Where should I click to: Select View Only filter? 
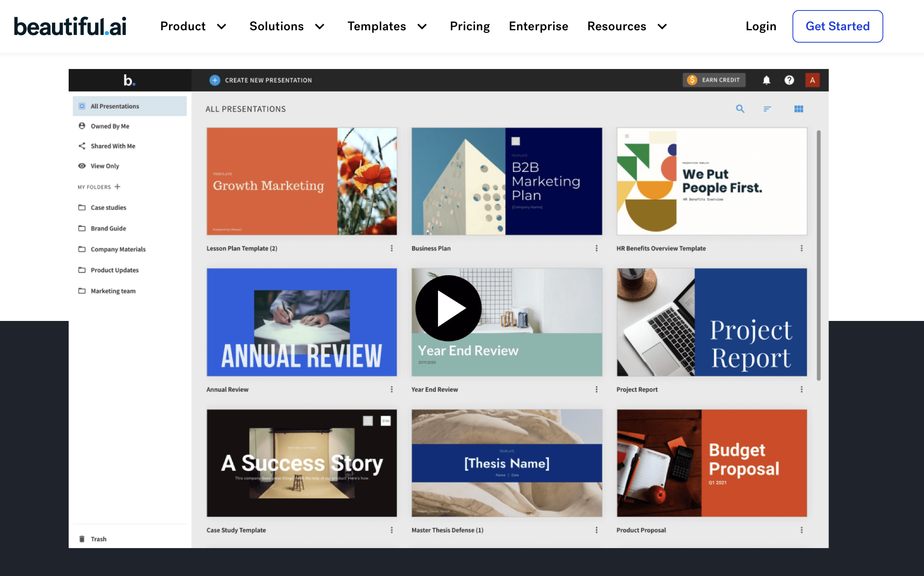tap(105, 166)
